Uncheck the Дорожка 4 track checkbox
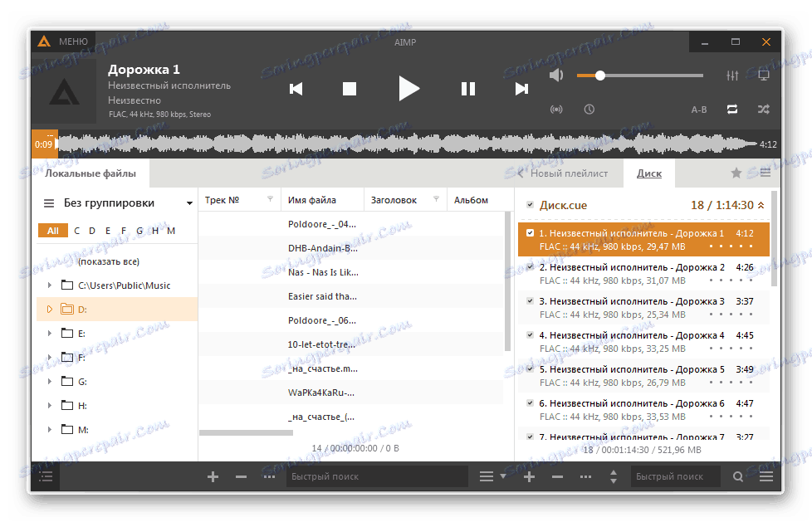The width and height of the screenshot is (812, 522). tap(530, 335)
